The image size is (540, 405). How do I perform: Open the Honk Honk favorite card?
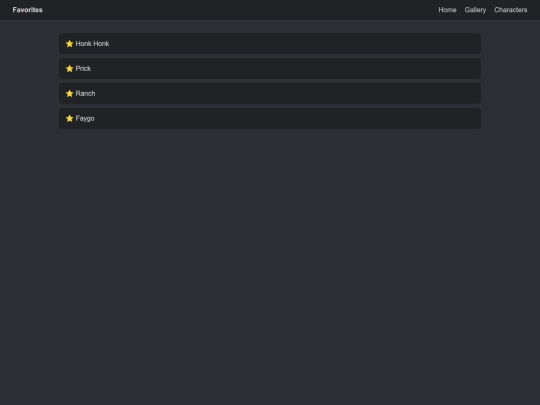click(270, 44)
